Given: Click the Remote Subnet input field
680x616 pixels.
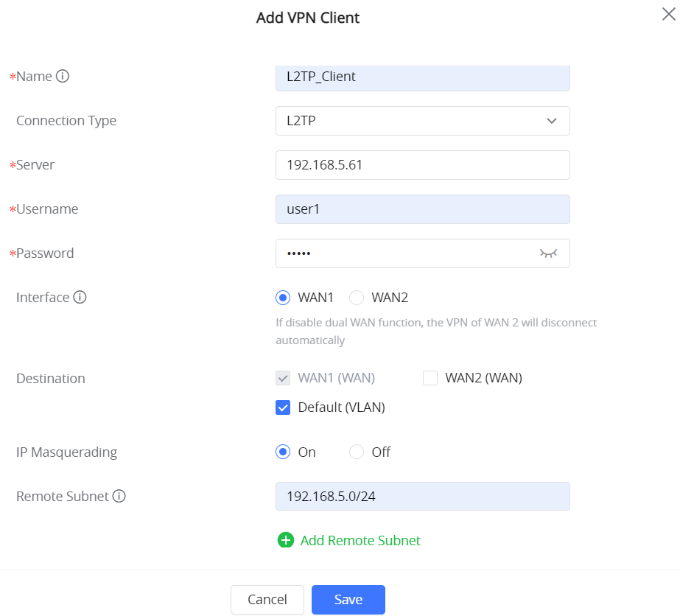Looking at the screenshot, I should [x=423, y=497].
